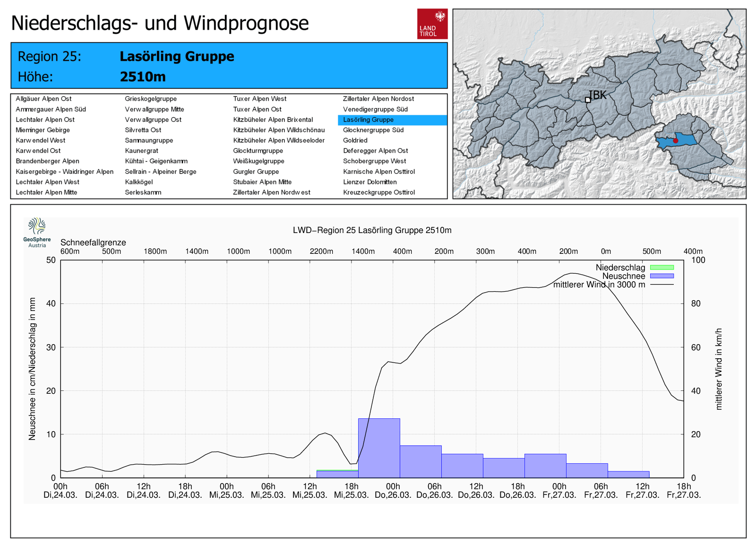Select Lasörling Gruppe in the region list
This screenshot has width=756, height=545.
pos(368,120)
